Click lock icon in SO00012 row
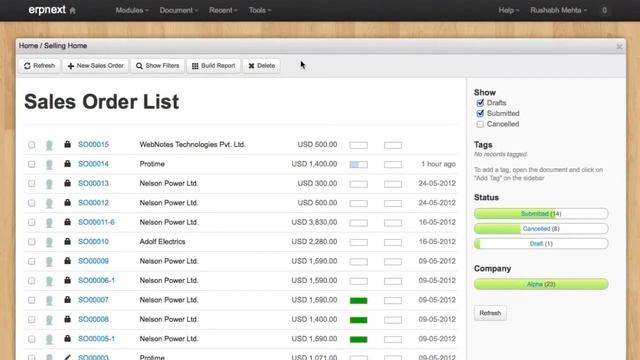Screen dimensions: 640x360 (x=67, y=202)
